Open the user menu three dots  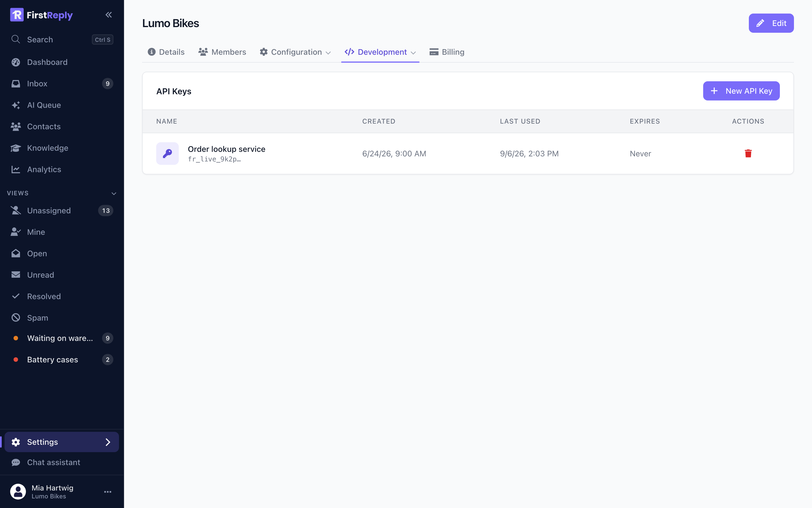(x=108, y=492)
